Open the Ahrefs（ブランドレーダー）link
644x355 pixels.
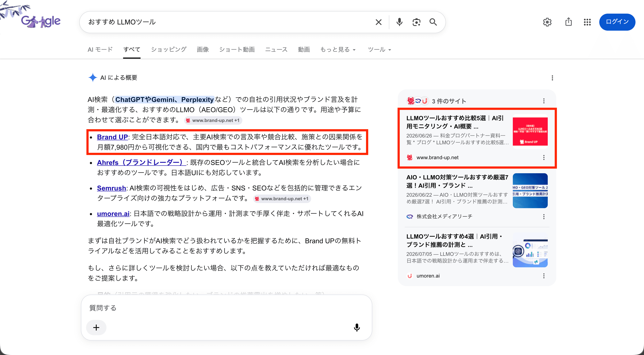click(x=141, y=162)
